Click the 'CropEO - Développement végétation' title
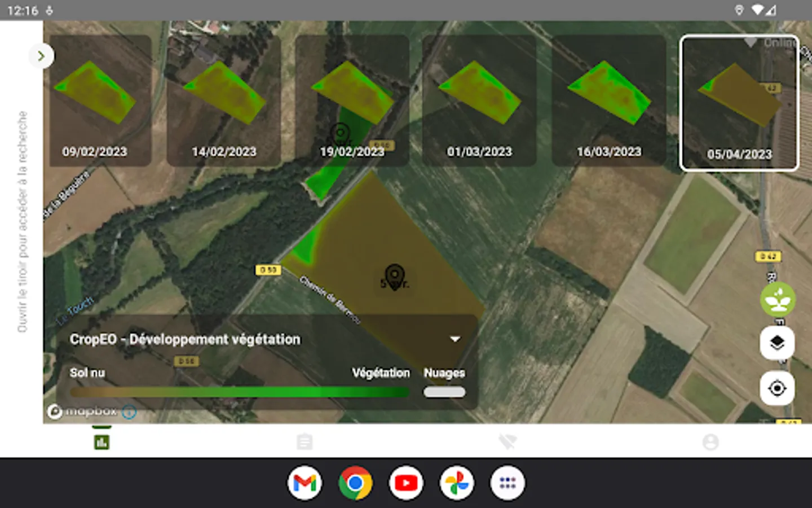812x508 pixels. (185, 339)
